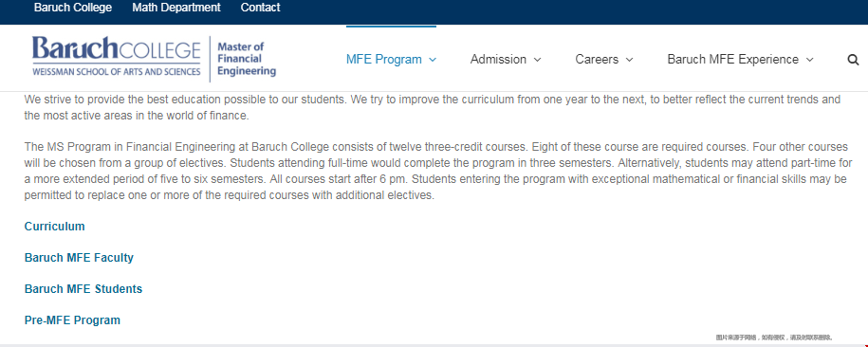Screen dimensions: 868x347
Task: Expand the MFE Program chevron
Action: point(433,60)
